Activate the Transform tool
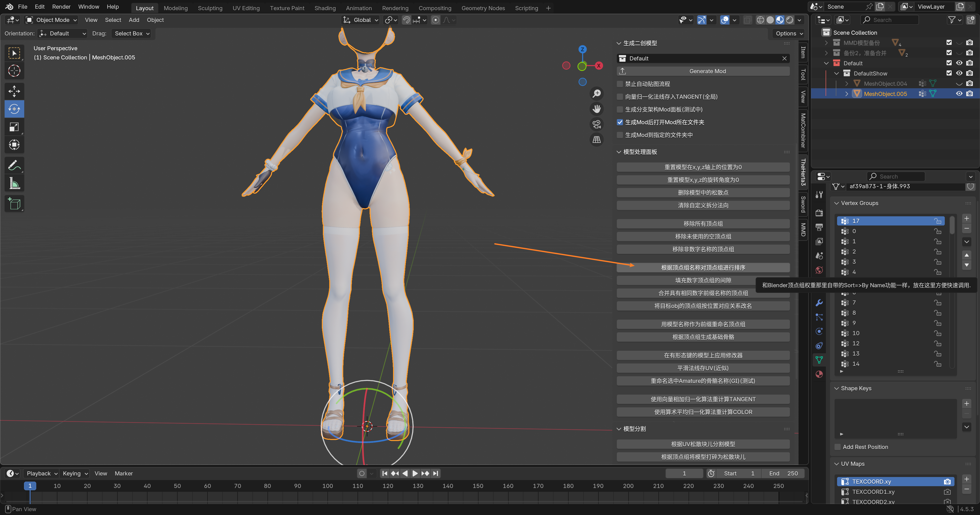This screenshot has width=980, height=515. [14, 145]
